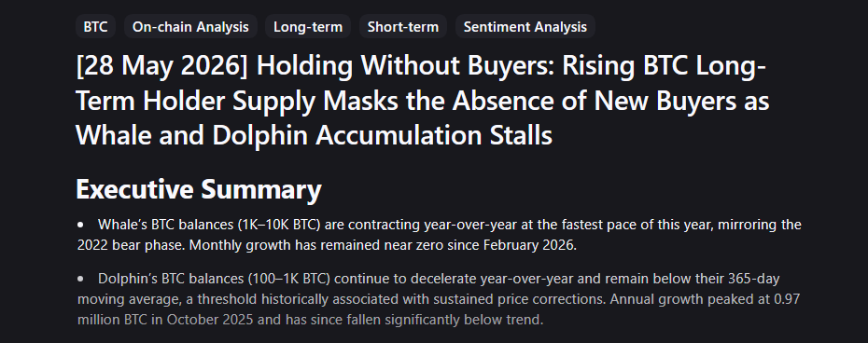
Task: Choose the Short-term tag
Action: pyautogui.click(x=403, y=26)
